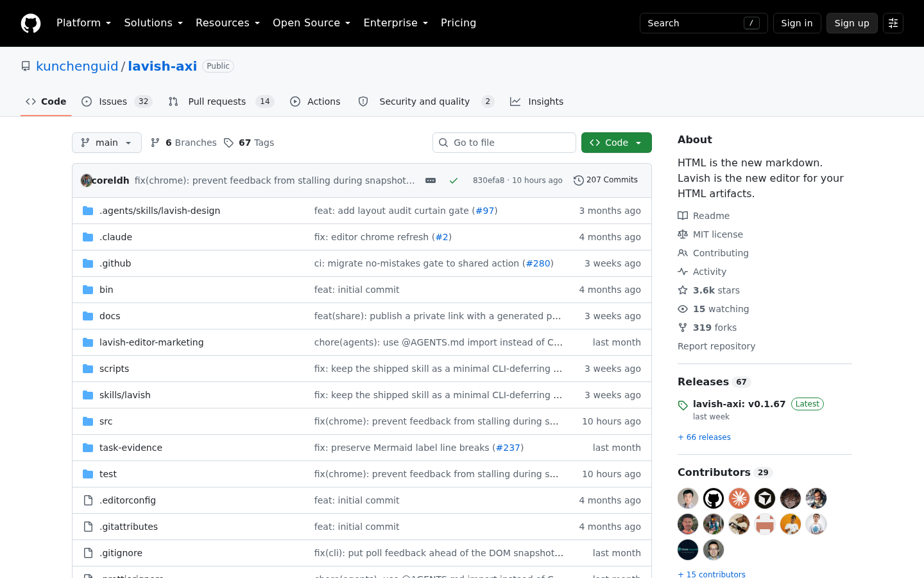Click the Report repository link
Image resolution: width=924 pixels, height=578 pixels.
[x=716, y=346]
